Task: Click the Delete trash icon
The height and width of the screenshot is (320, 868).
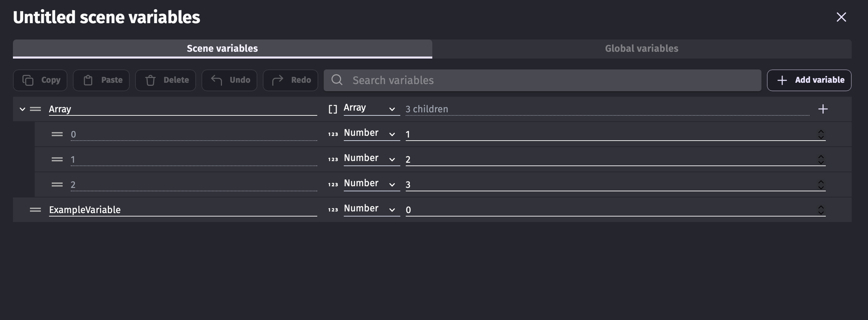Action: (x=150, y=80)
